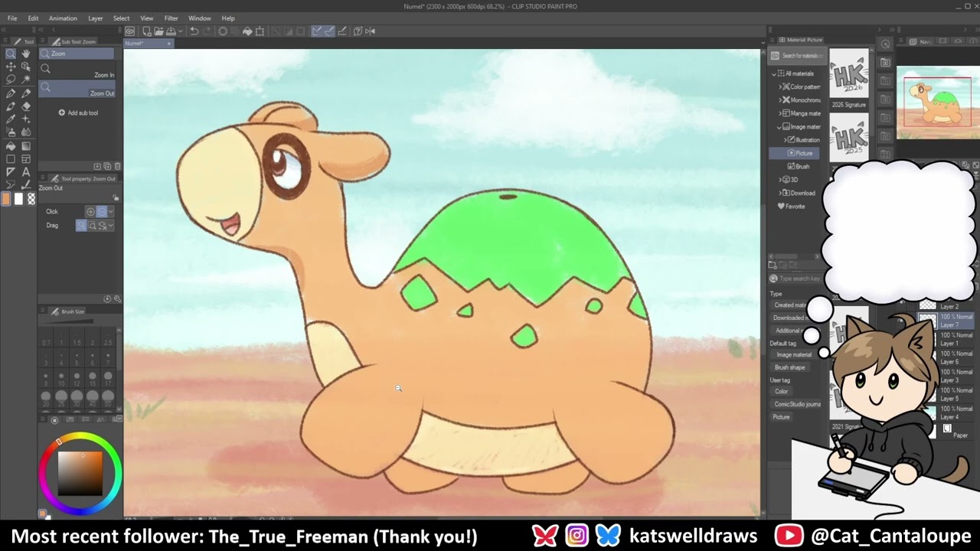Select the Text tool
Screen dimensions: 980x551
[26, 172]
